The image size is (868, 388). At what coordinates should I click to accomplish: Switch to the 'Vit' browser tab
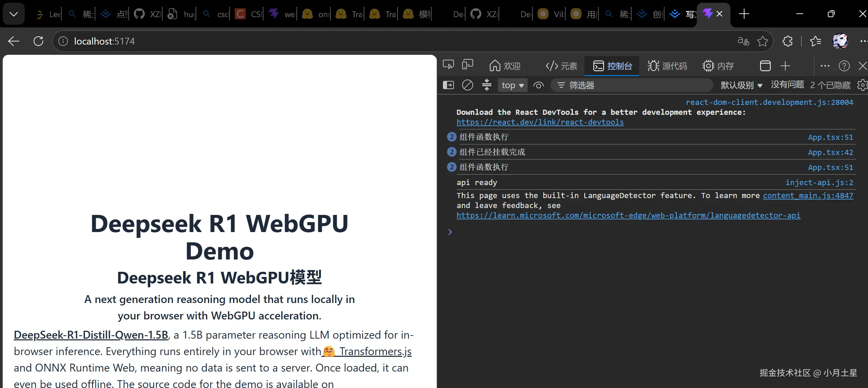[x=552, y=14]
